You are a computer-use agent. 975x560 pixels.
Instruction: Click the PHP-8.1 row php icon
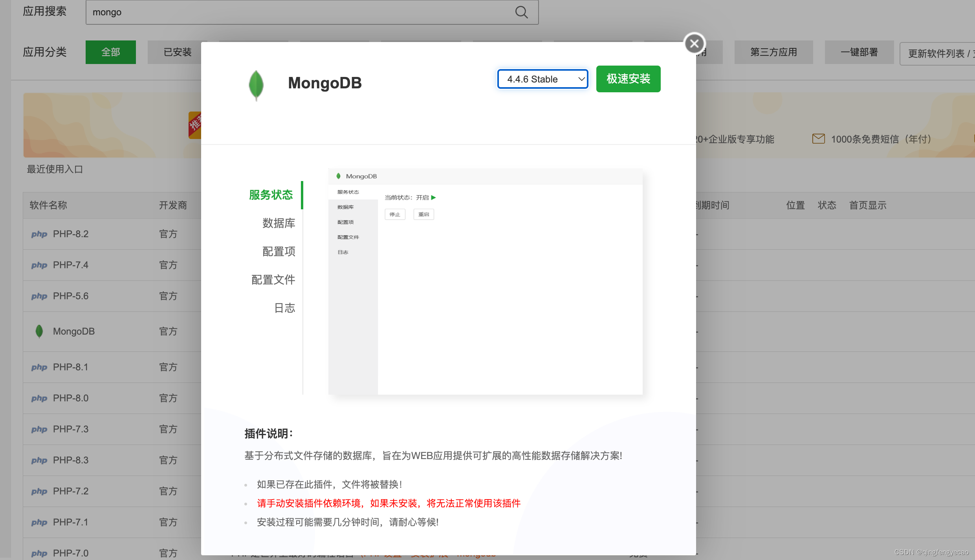click(x=39, y=368)
